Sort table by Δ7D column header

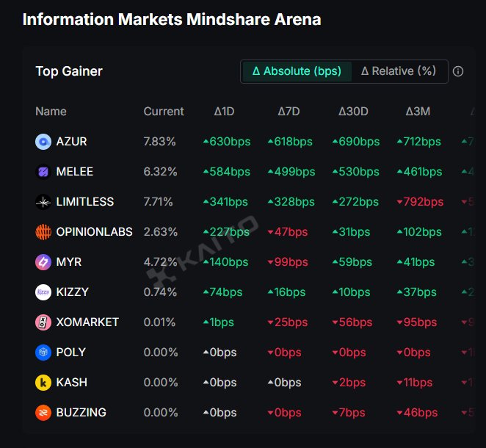coord(289,112)
